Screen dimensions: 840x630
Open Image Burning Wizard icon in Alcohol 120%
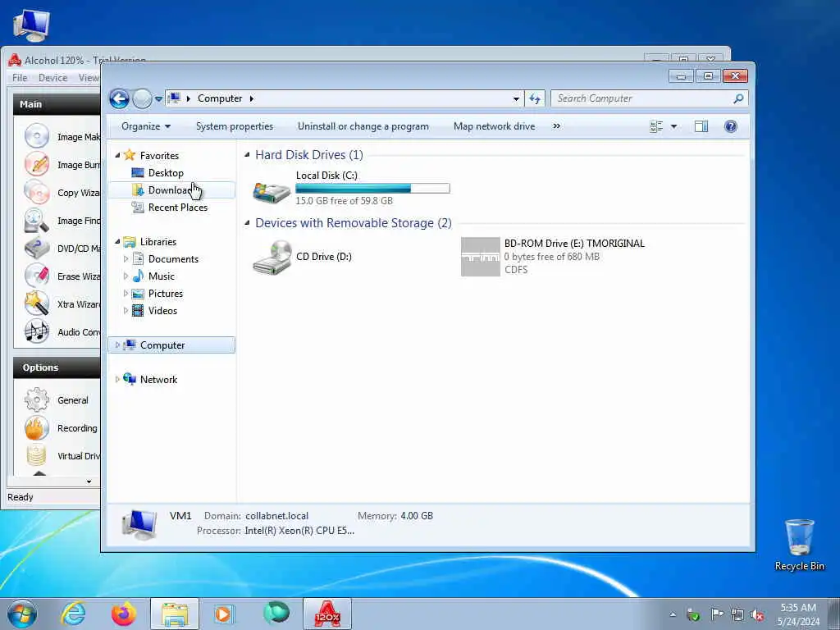click(x=36, y=164)
